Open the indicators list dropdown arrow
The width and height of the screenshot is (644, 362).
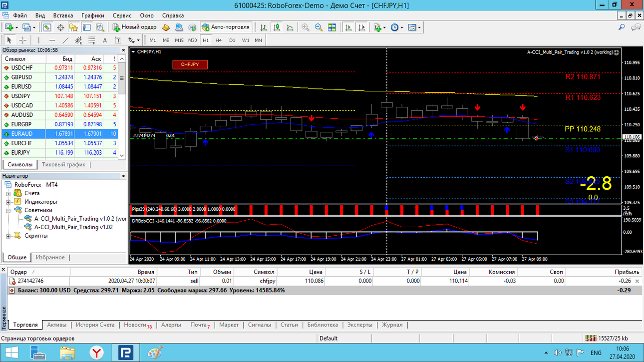tap(384, 27)
